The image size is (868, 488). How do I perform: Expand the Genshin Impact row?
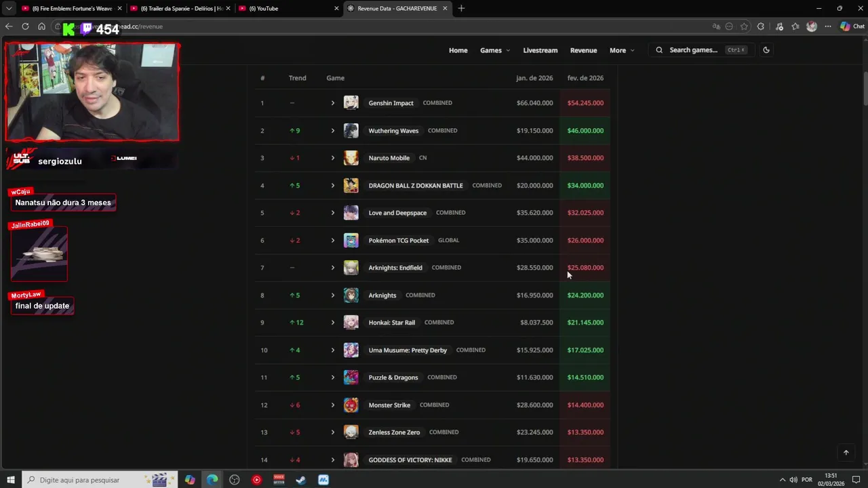332,103
